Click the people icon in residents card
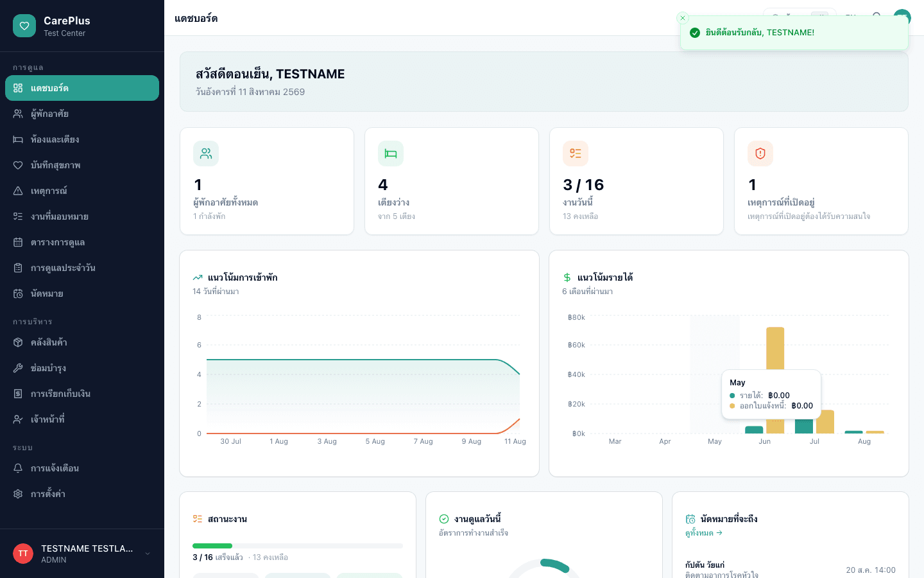Viewport: 924px width, 578px height. point(206,153)
